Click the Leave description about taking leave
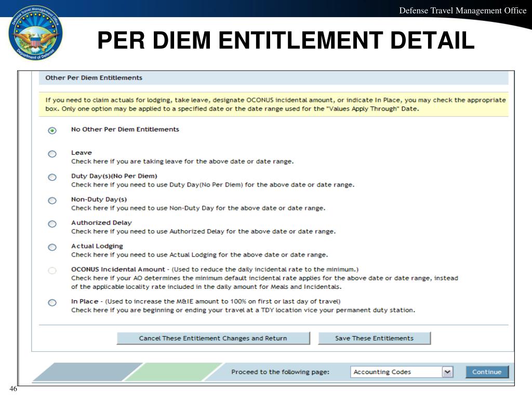Viewport: 532px width, 399px height. click(x=182, y=162)
